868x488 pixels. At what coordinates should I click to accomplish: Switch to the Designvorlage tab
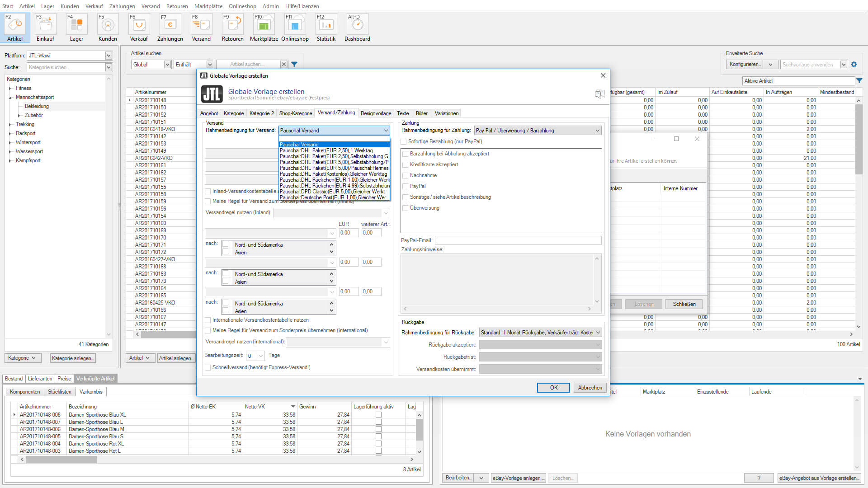coord(376,113)
